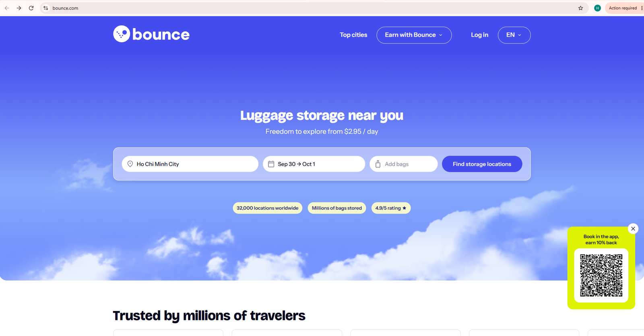Image resolution: width=644 pixels, height=336 pixels.
Task: Click the Action required button
Action: pyautogui.click(x=623, y=8)
